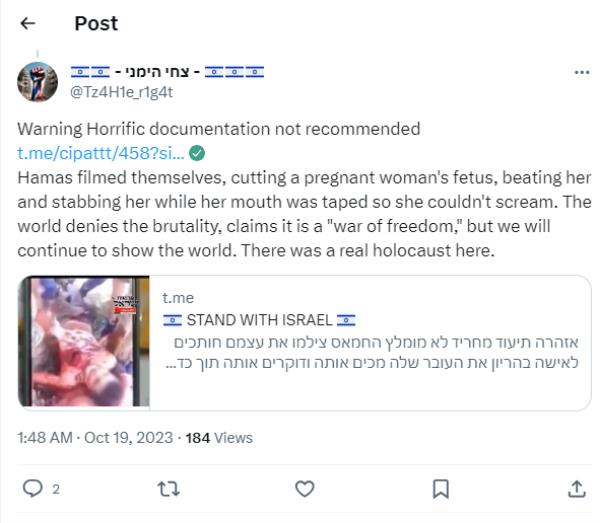Toggle the bookmark icon on the post

(x=440, y=488)
